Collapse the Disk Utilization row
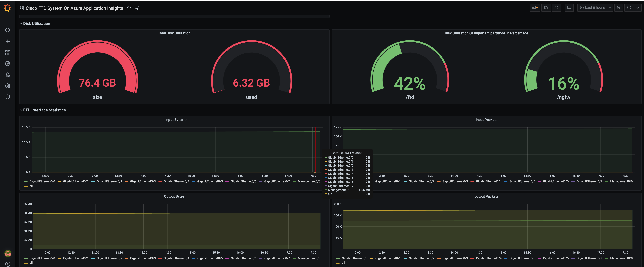Screen dimensions: 644x267 (x=36, y=24)
